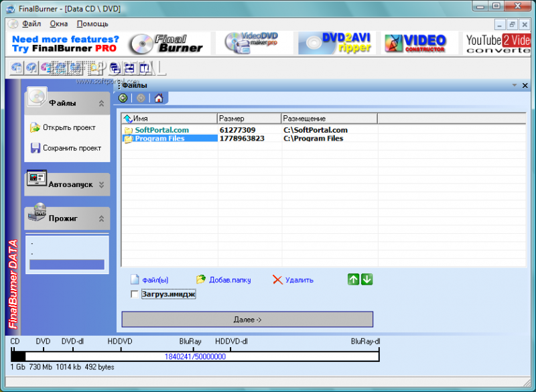Click the new Data CD project toolbar icon
Viewport: 536px width, 392px height.
point(15,68)
